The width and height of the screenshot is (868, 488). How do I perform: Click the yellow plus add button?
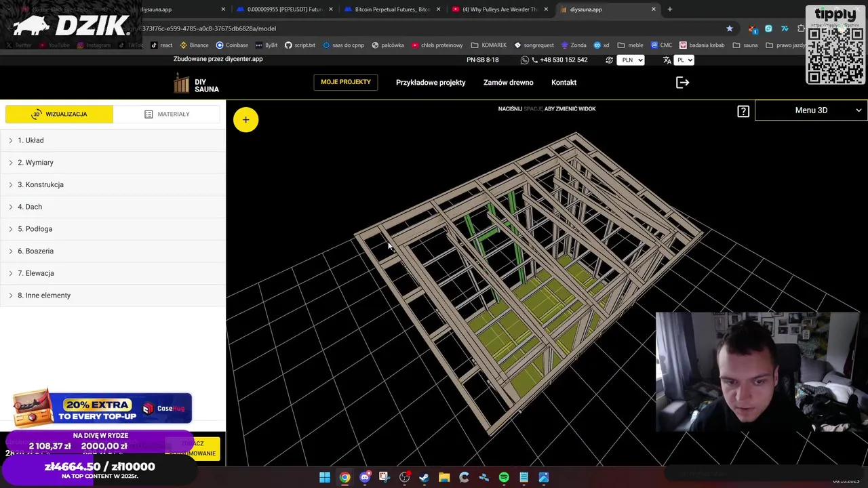tap(245, 120)
